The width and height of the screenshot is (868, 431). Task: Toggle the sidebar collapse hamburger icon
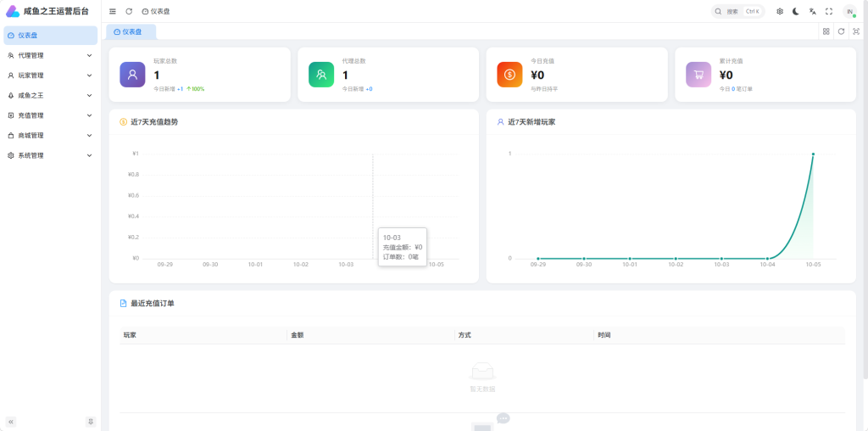[113, 11]
